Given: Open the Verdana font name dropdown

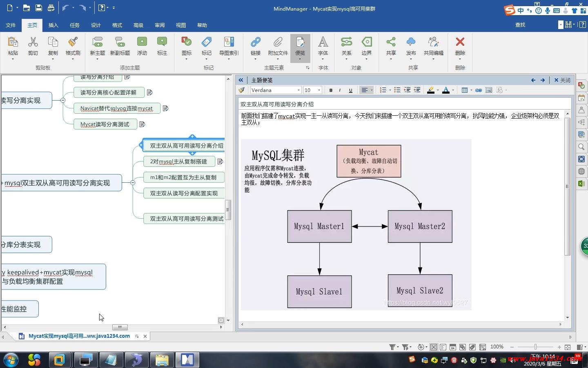Looking at the screenshot, I should 298,90.
